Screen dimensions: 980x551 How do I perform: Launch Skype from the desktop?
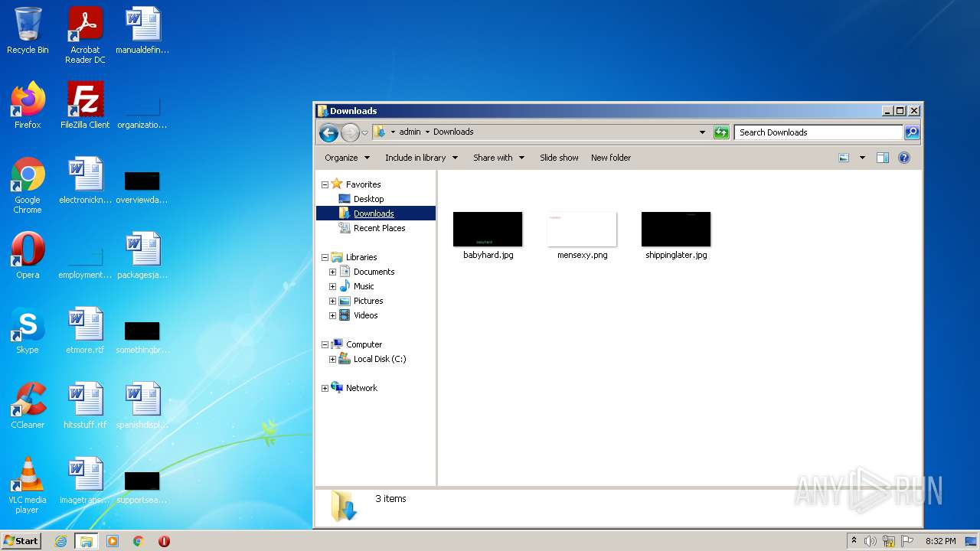[x=28, y=330]
